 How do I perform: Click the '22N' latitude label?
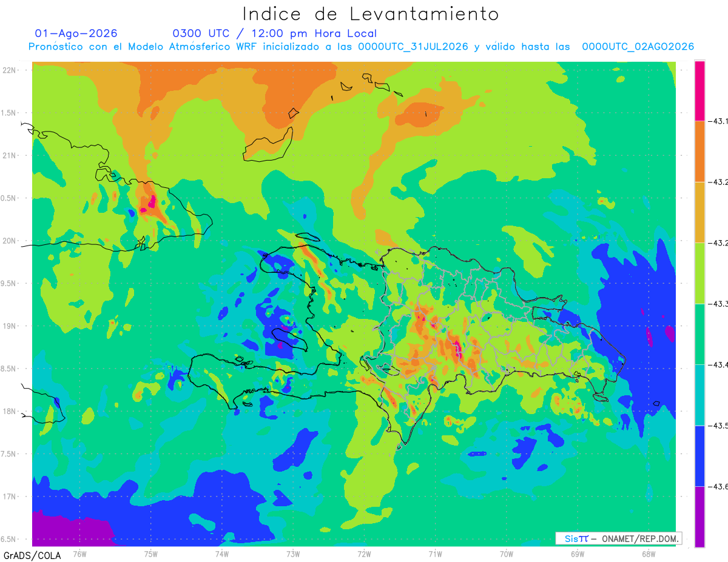(x=9, y=70)
